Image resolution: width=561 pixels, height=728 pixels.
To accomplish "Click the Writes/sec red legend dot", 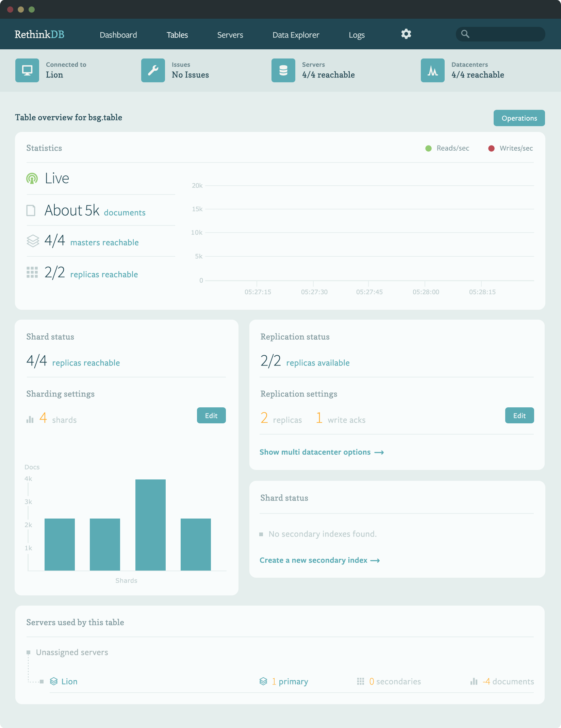I will pos(491,148).
